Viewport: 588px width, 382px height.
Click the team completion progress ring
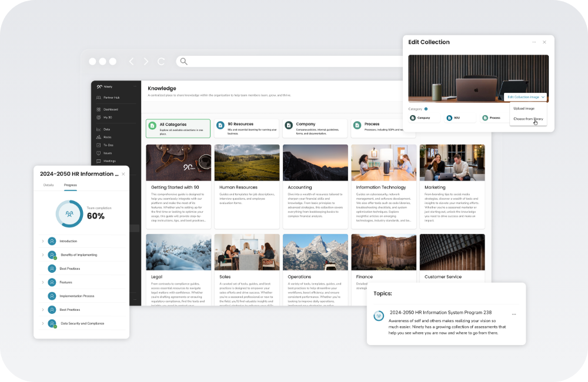(x=69, y=214)
